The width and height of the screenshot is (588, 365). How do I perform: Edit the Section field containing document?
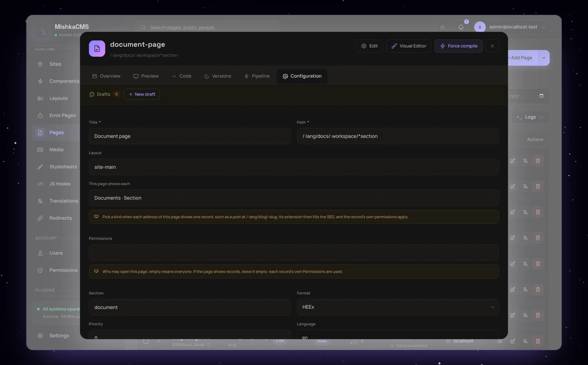(190, 307)
